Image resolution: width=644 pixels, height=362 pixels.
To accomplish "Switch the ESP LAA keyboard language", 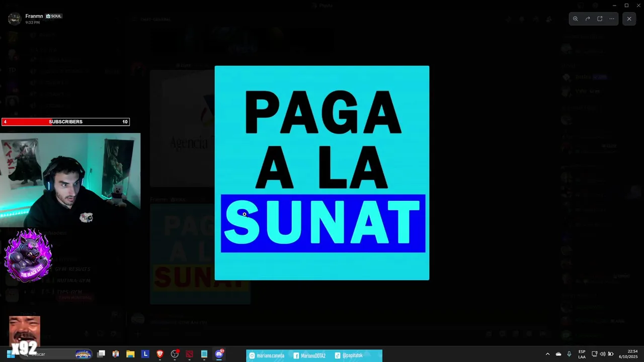I will [582, 354].
